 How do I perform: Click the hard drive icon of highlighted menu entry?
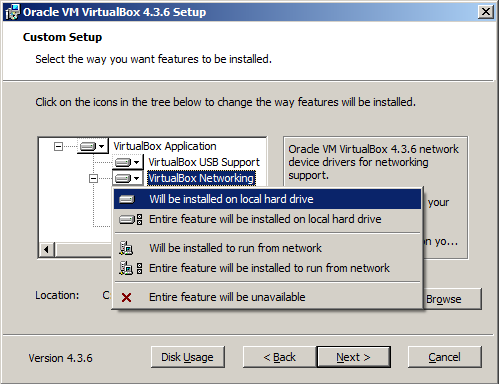coord(127,199)
